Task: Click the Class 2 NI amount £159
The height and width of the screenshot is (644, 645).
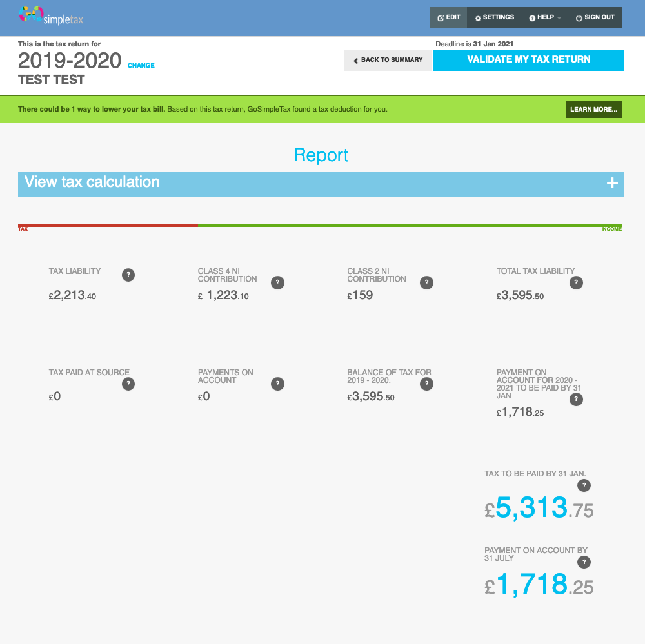Action: (x=360, y=295)
